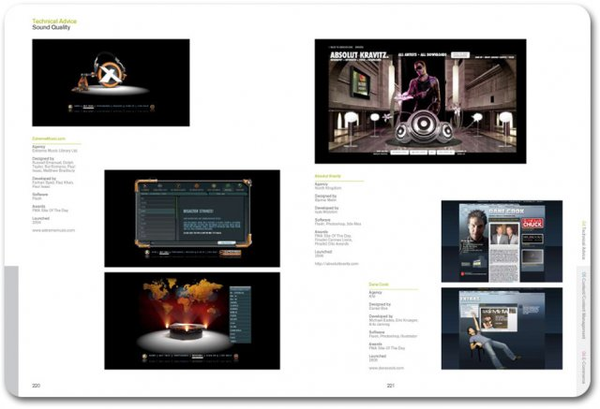Go to 06 E-Commerce side tab
This screenshot has height=409, width=600.
(584, 368)
